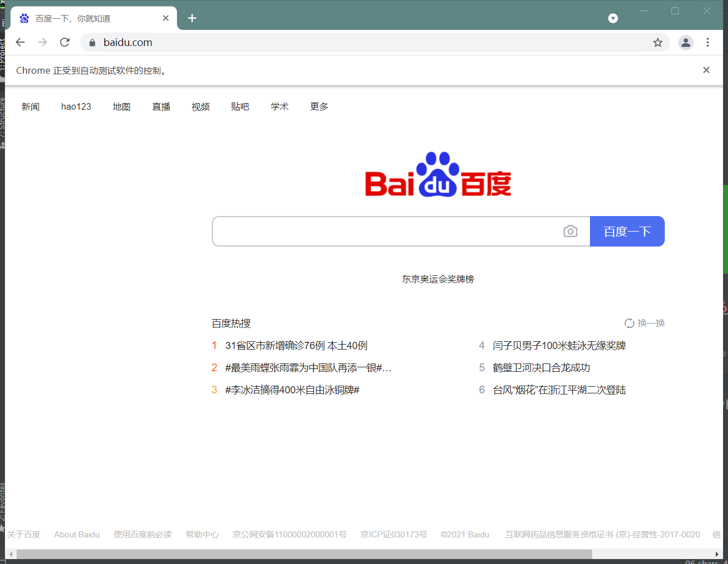
Task: Open the 学术 navigation item
Action: click(279, 106)
